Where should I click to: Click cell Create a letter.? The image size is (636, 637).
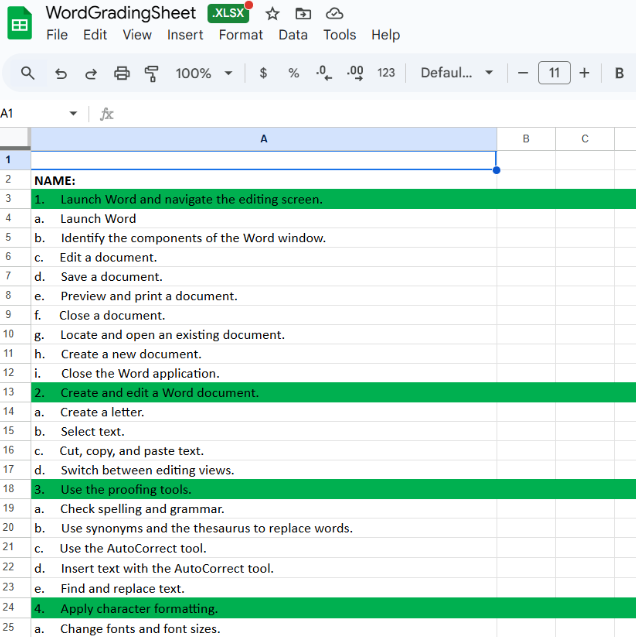pyautogui.click(x=264, y=412)
